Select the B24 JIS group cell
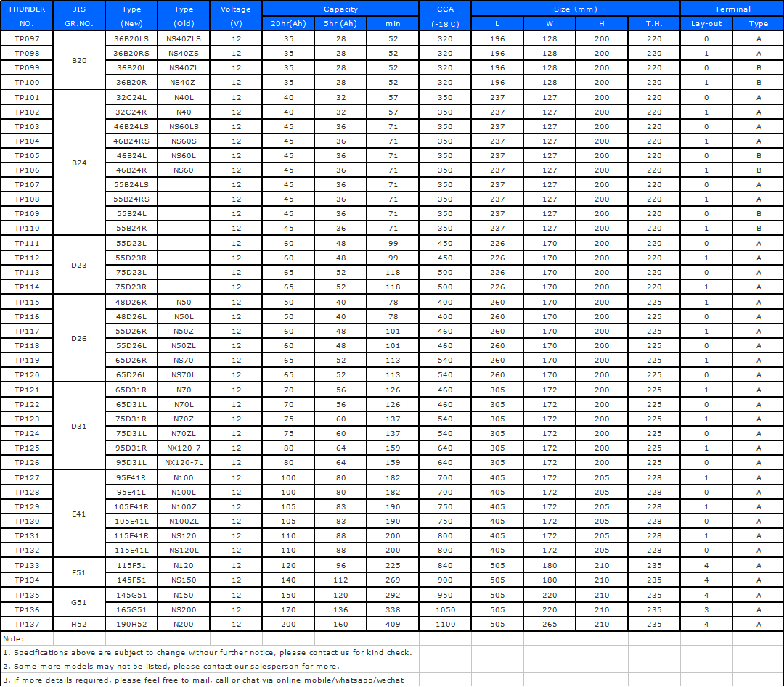Image resolution: width=784 pixels, height=687 pixels. [x=79, y=163]
